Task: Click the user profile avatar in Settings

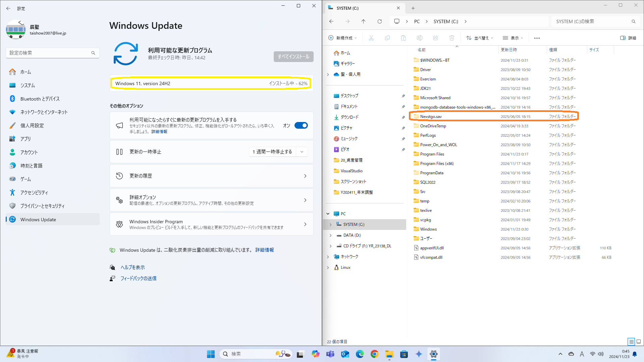Action: click(x=16, y=29)
